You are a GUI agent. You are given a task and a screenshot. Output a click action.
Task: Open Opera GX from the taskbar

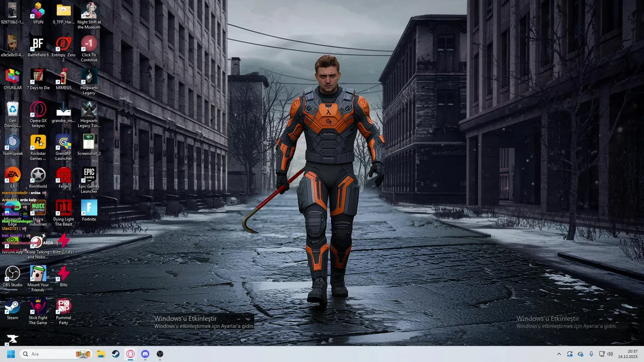tap(130, 354)
